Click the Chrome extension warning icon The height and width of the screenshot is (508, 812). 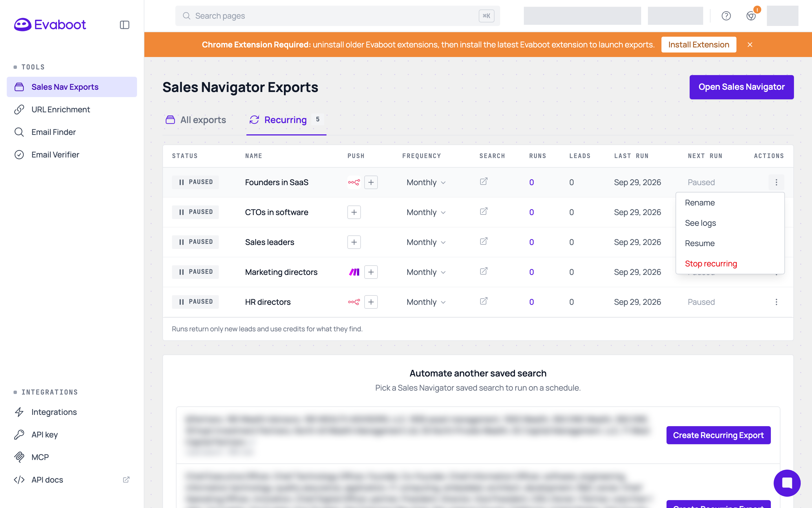(751, 16)
